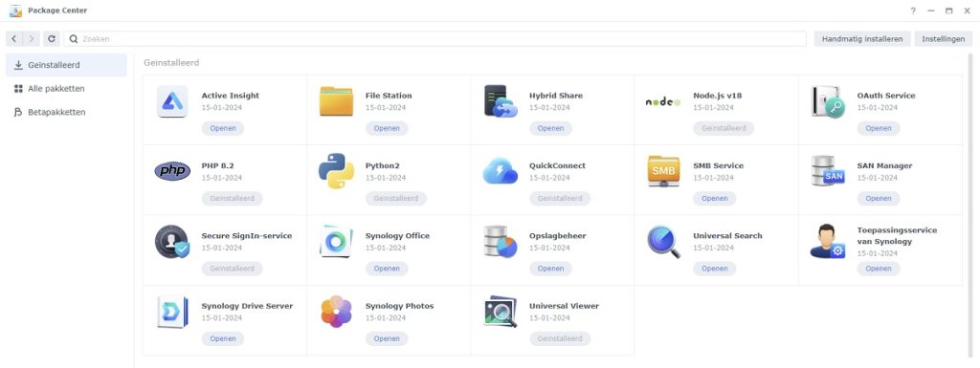Click the OAuth Service package icon
Image resolution: width=980 pixels, height=368 pixels.
(828, 101)
